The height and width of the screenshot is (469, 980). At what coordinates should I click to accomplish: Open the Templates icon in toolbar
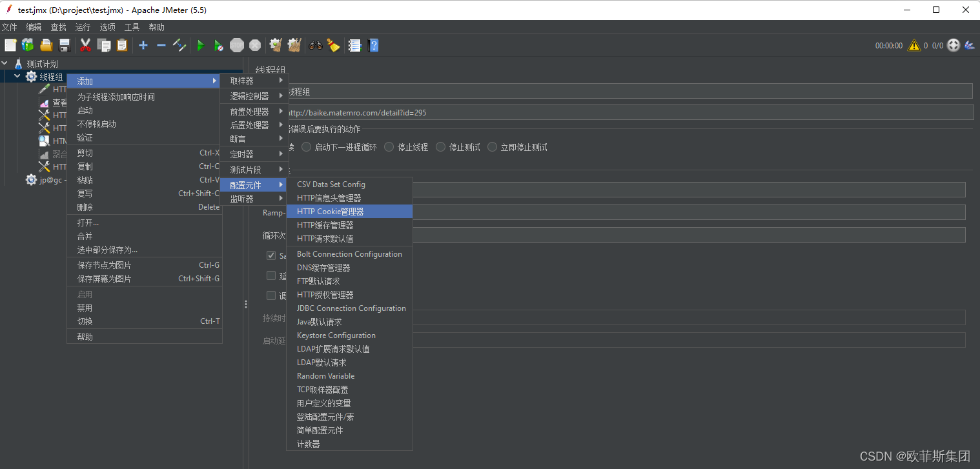[x=28, y=45]
